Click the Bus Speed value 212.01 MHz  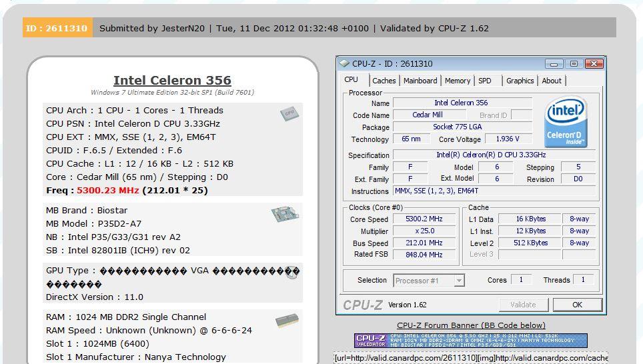[424, 243]
